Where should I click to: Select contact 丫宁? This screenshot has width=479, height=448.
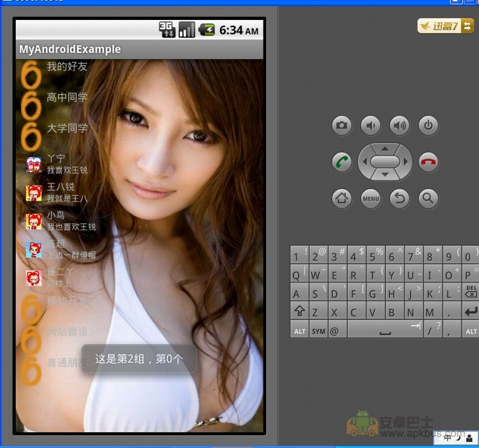(140, 165)
